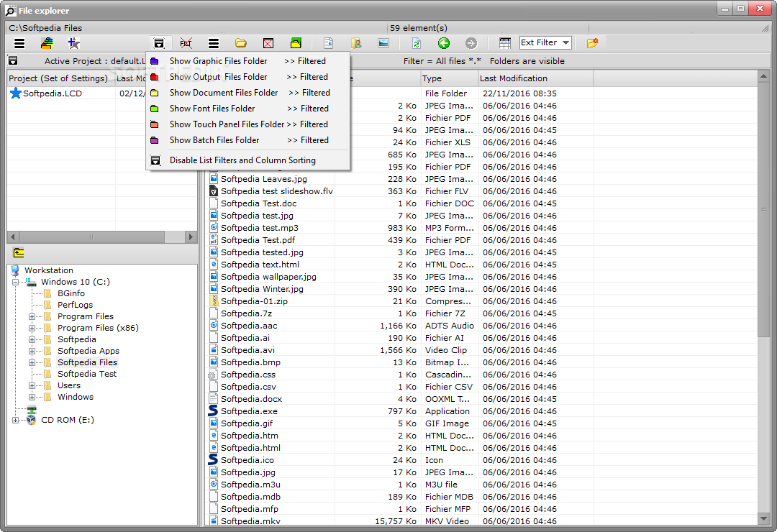Click the crossed-out FILT remove filter icon
Viewport: 777px width, 532px height.
point(186,43)
